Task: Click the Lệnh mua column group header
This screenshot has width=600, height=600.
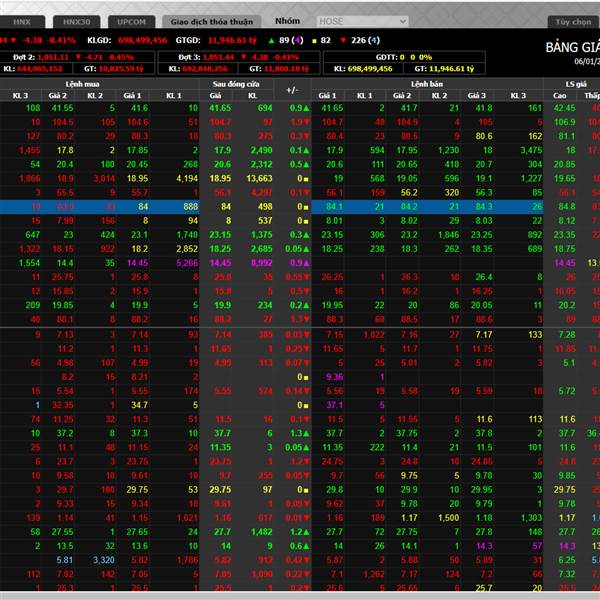Action: 82,84
